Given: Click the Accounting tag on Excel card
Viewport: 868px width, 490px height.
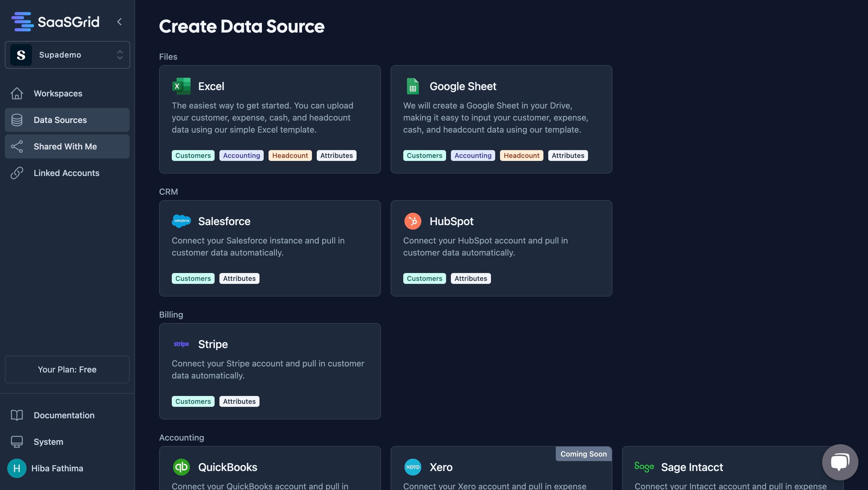Looking at the screenshot, I should pos(242,156).
